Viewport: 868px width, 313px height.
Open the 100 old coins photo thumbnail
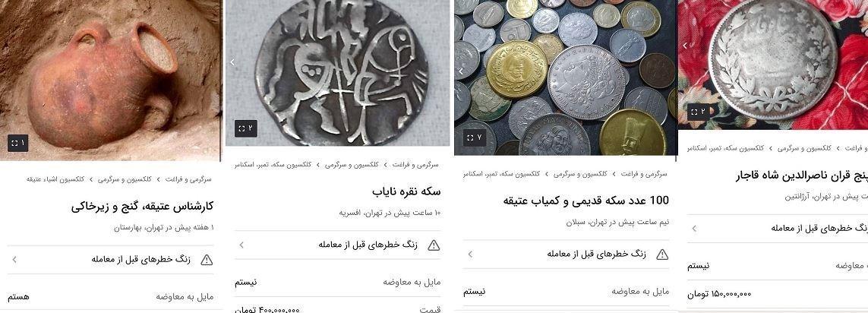565,77
